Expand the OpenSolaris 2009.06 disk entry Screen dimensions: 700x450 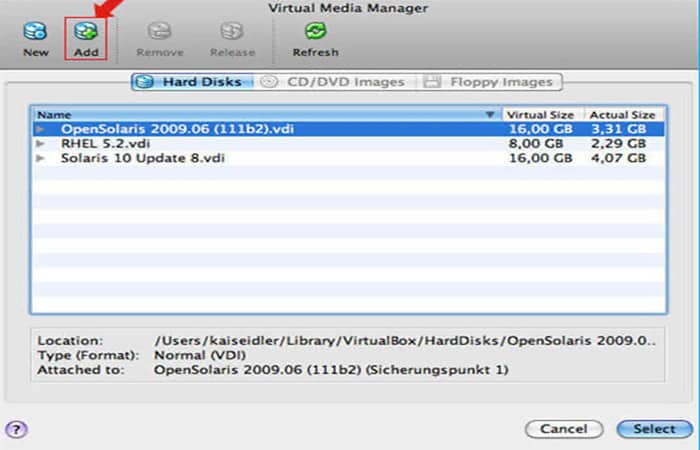tap(41, 129)
